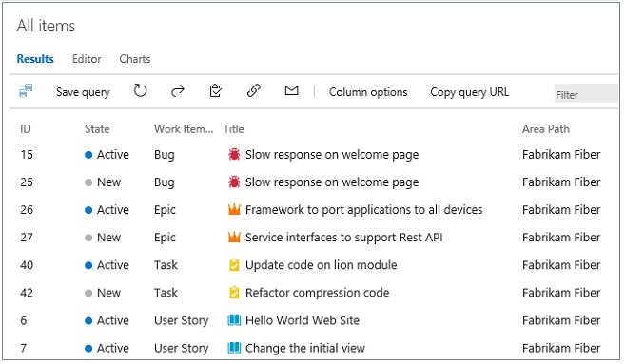Sort by the State column header
Viewport: 625px width, 364px height.
coord(97,129)
